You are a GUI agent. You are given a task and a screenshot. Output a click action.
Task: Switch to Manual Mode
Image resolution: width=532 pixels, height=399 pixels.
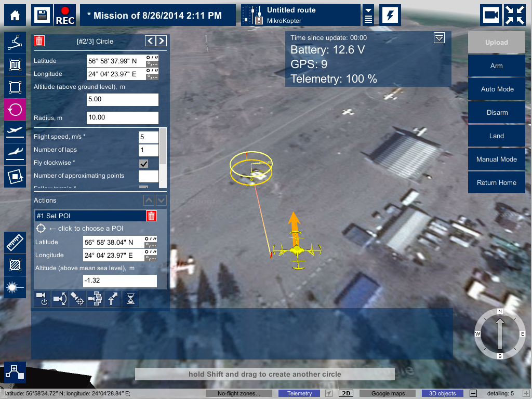(x=496, y=159)
